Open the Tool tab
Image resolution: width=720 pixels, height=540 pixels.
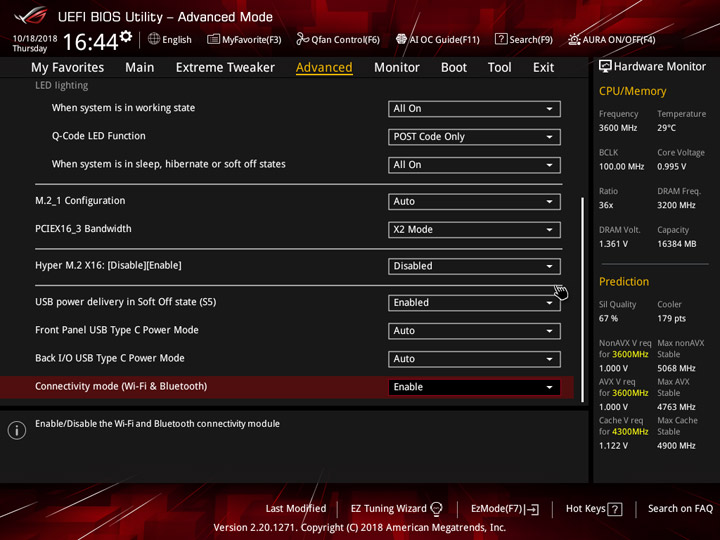click(500, 68)
